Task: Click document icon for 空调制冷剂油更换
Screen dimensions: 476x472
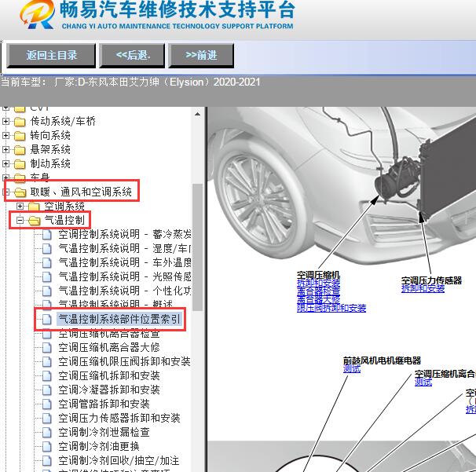Action: 47,447
